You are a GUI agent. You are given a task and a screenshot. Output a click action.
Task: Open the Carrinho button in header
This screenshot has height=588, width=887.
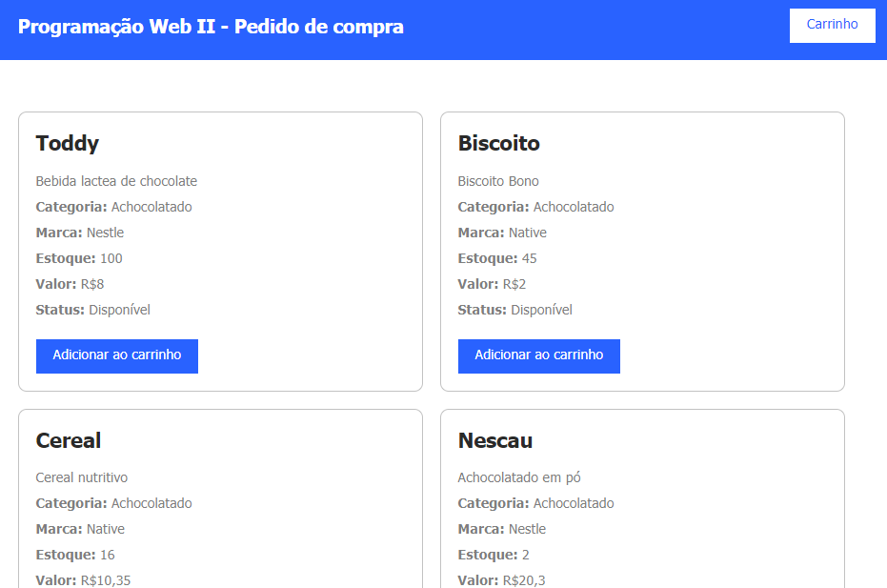click(832, 25)
